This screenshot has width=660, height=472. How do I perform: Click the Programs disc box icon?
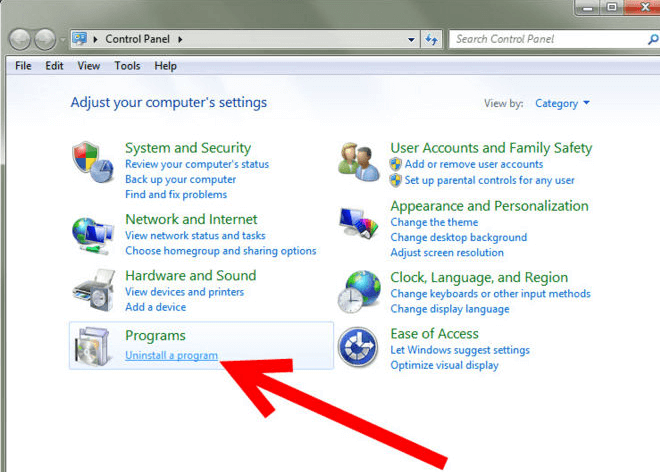[93, 346]
